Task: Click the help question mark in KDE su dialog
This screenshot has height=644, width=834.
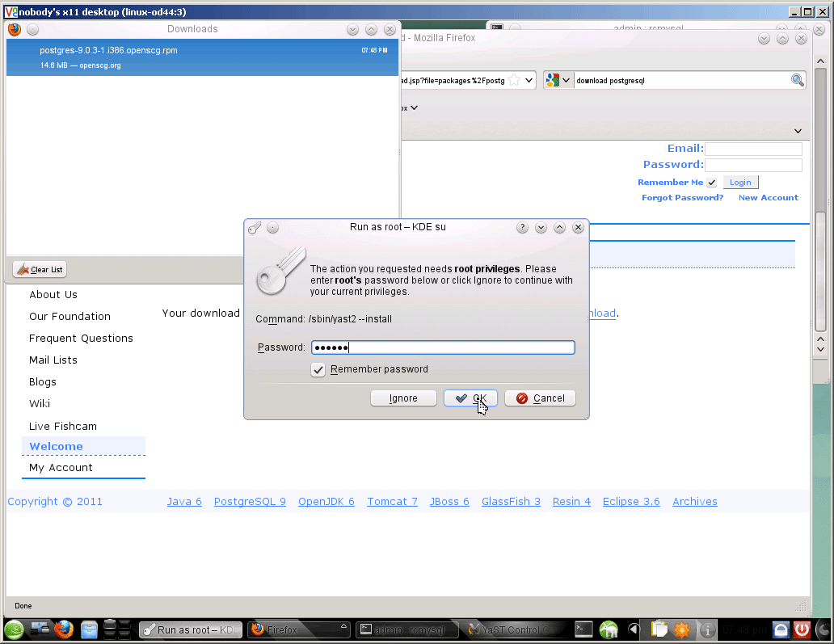Action: click(522, 228)
